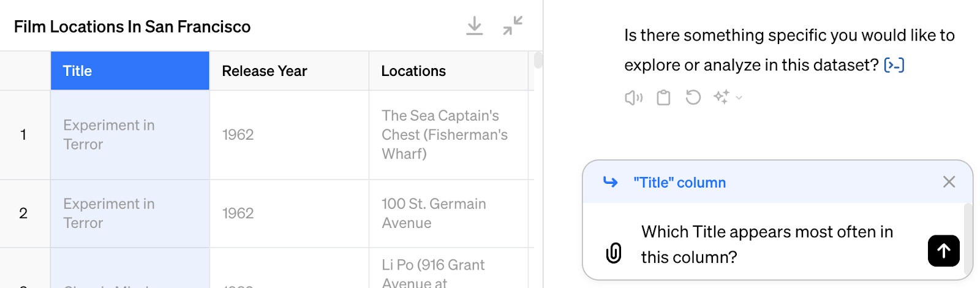Download the Film Locations table
The image size is (980, 288).
474,26
